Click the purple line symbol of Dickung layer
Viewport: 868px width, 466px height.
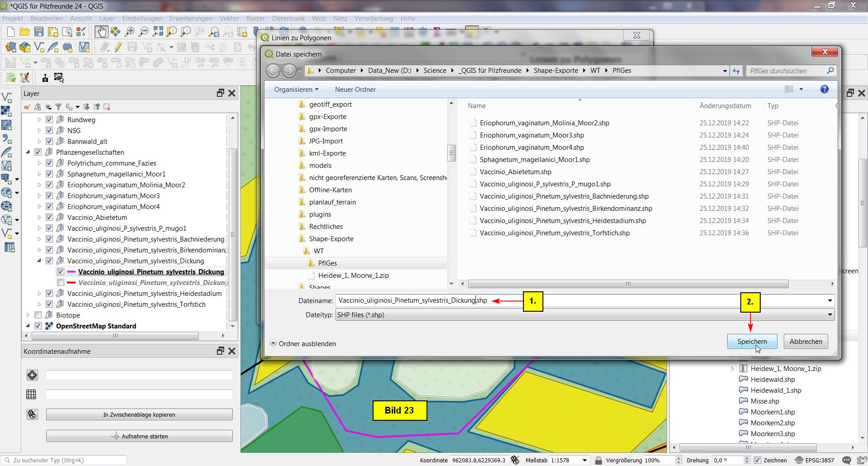pyautogui.click(x=72, y=272)
